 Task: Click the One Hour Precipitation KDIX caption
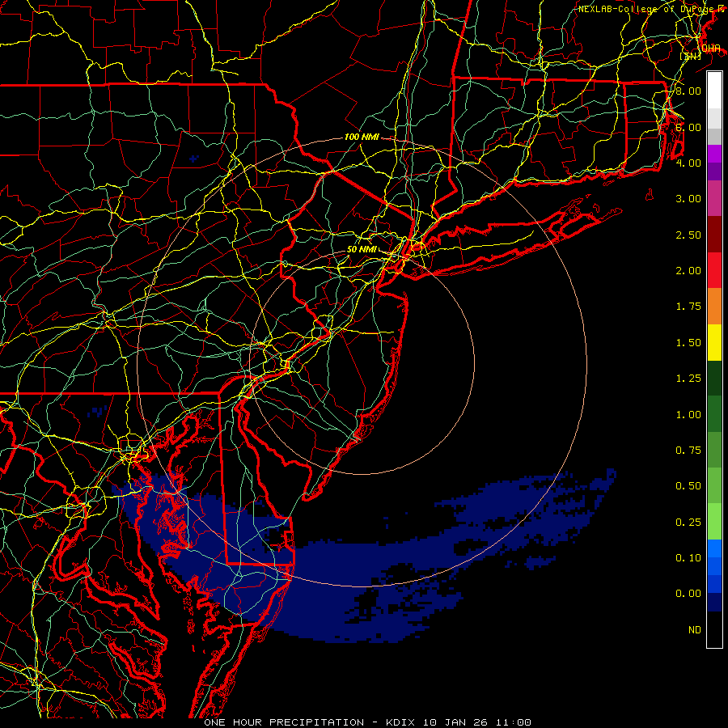tap(367, 722)
